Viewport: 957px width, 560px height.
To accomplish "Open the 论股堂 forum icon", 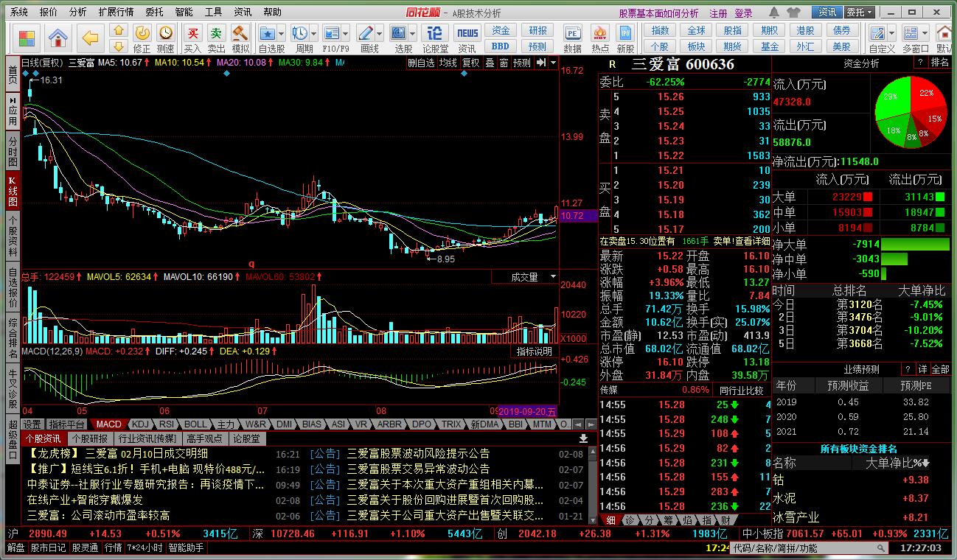I will coord(435,33).
